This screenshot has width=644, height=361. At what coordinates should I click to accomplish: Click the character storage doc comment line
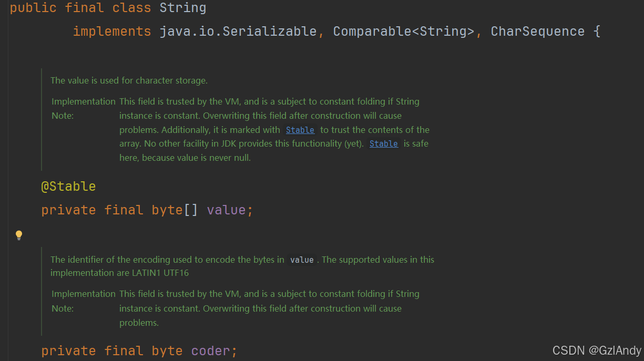click(x=129, y=80)
